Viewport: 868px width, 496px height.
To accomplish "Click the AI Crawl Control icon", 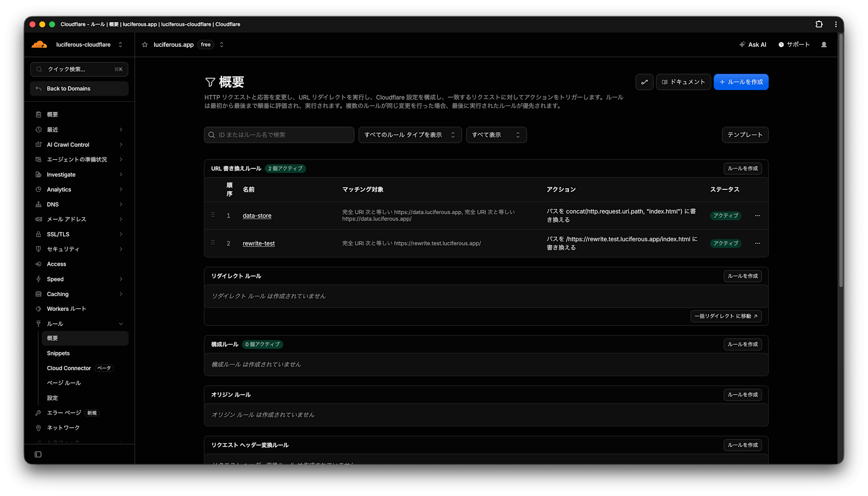I will pyautogui.click(x=39, y=144).
